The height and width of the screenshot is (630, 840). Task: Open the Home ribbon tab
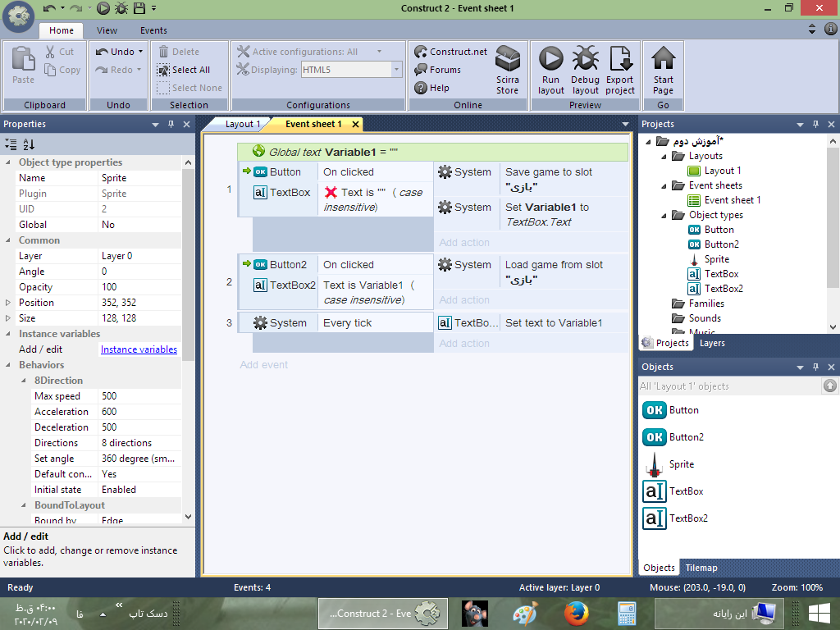pyautogui.click(x=62, y=30)
